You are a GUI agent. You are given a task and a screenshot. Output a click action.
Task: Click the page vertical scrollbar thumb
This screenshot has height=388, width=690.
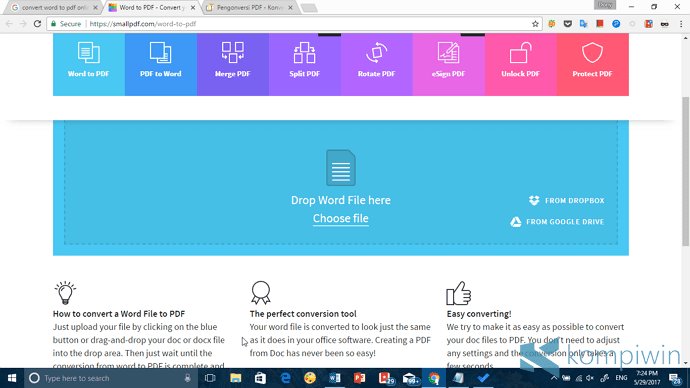[x=686, y=172]
